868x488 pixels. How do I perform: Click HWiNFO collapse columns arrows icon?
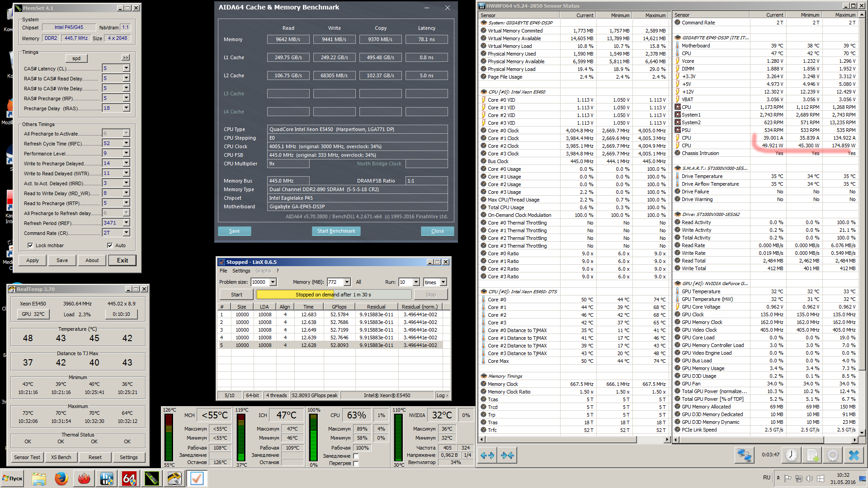pos(507,455)
